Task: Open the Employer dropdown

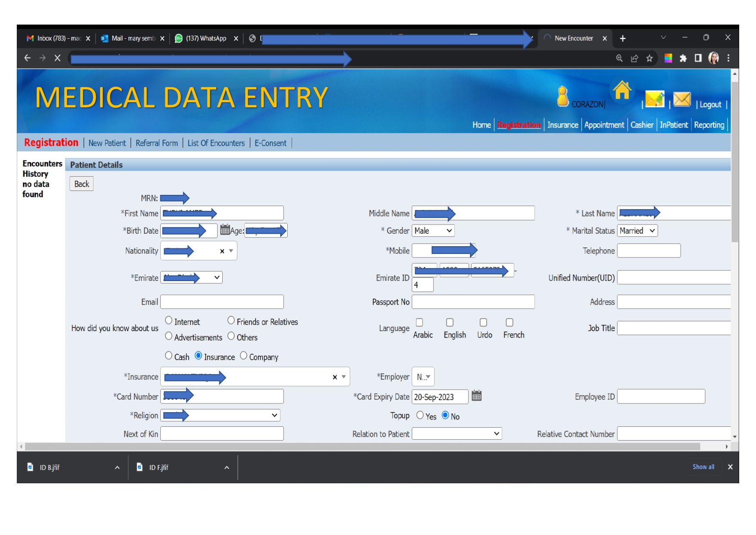Action: pyautogui.click(x=423, y=377)
